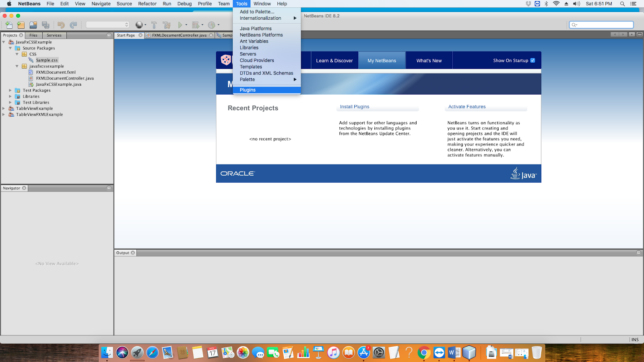The height and width of the screenshot is (362, 644).
Task: Click the maximize editor window icon
Action: tap(640, 35)
